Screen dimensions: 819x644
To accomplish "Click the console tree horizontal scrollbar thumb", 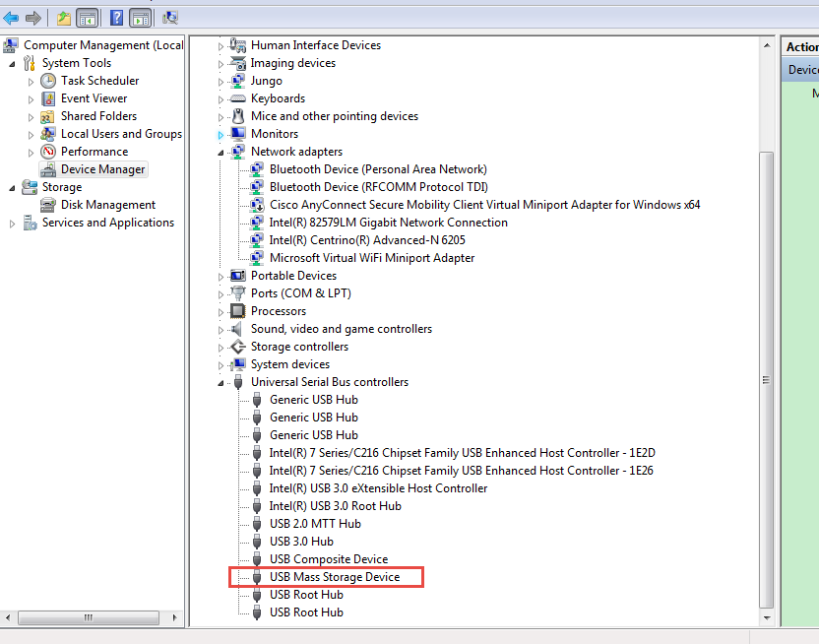I will 89,617.
